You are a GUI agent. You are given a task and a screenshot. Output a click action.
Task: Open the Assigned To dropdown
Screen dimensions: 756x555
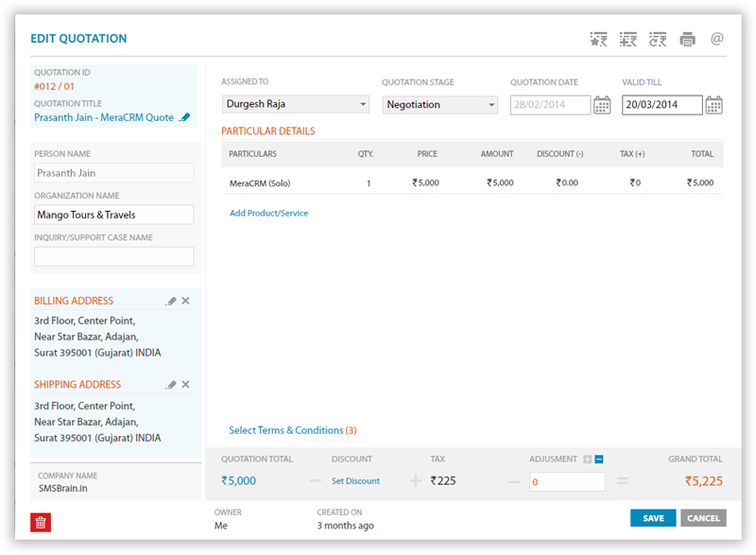point(295,105)
